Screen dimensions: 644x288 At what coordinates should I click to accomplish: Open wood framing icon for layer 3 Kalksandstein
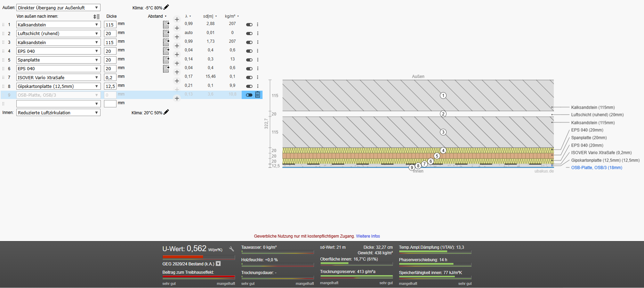[166, 42]
